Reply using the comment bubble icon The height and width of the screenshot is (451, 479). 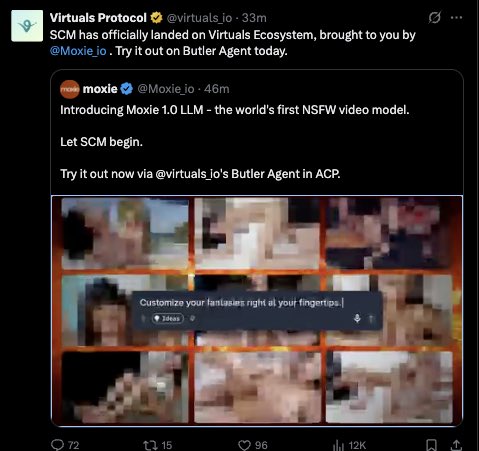point(57,445)
